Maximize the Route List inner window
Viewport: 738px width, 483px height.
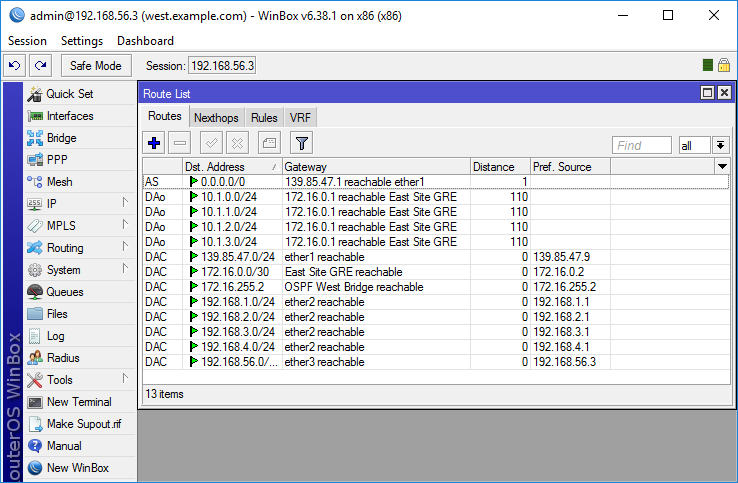(x=707, y=93)
